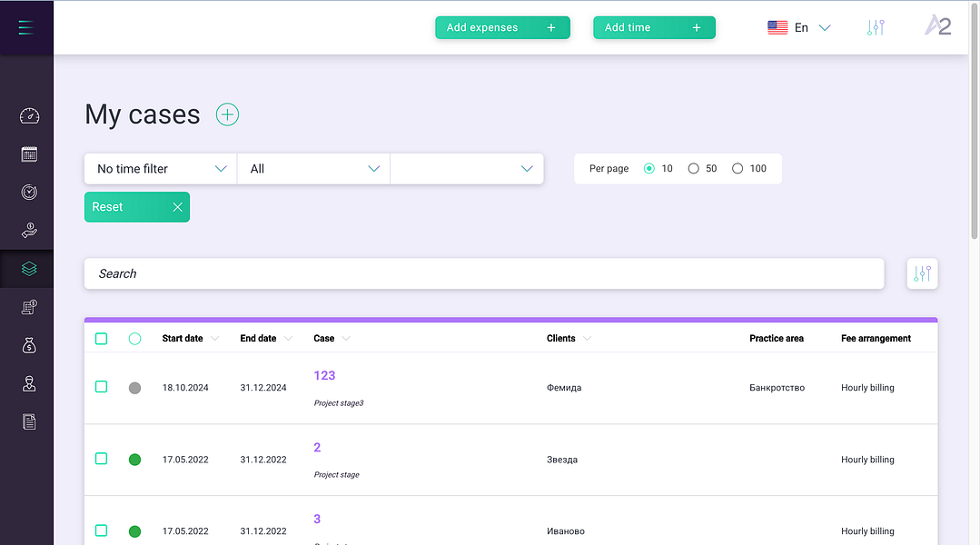Click client name Иваново
The image size is (980, 545).
[x=566, y=532]
